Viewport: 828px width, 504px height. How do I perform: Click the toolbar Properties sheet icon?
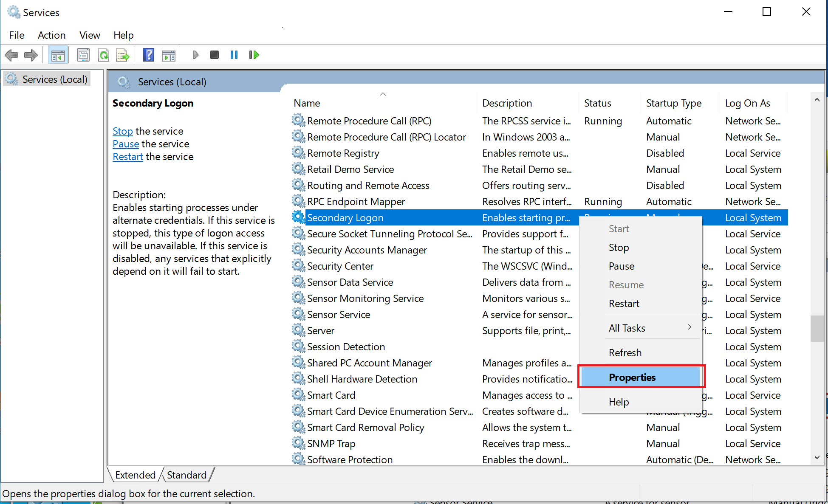pyautogui.click(x=83, y=55)
